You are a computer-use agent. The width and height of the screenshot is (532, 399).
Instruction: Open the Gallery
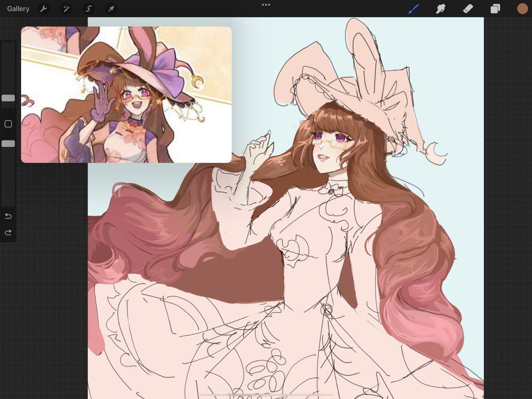pyautogui.click(x=18, y=8)
